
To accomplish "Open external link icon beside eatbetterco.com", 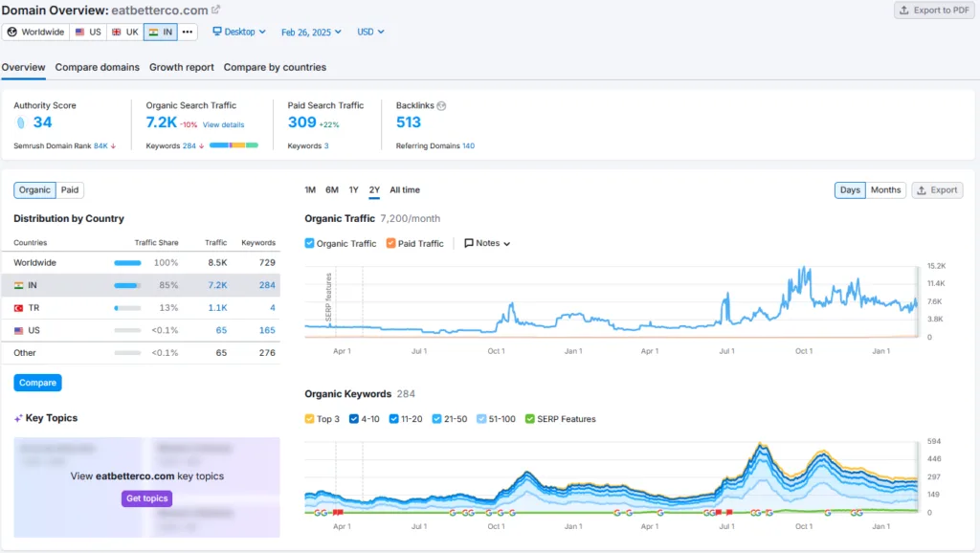I will tap(215, 10).
